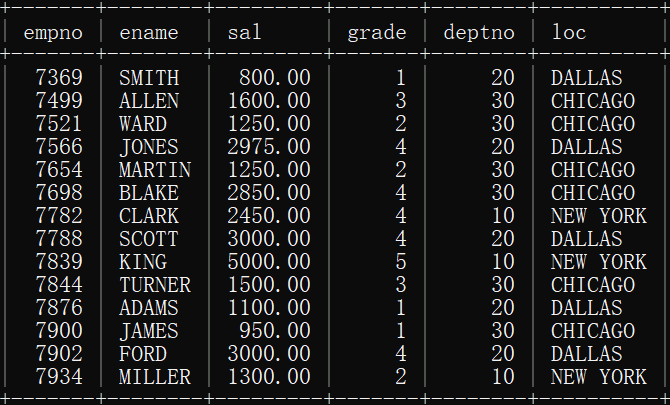Click the name BLAKE

(149, 193)
